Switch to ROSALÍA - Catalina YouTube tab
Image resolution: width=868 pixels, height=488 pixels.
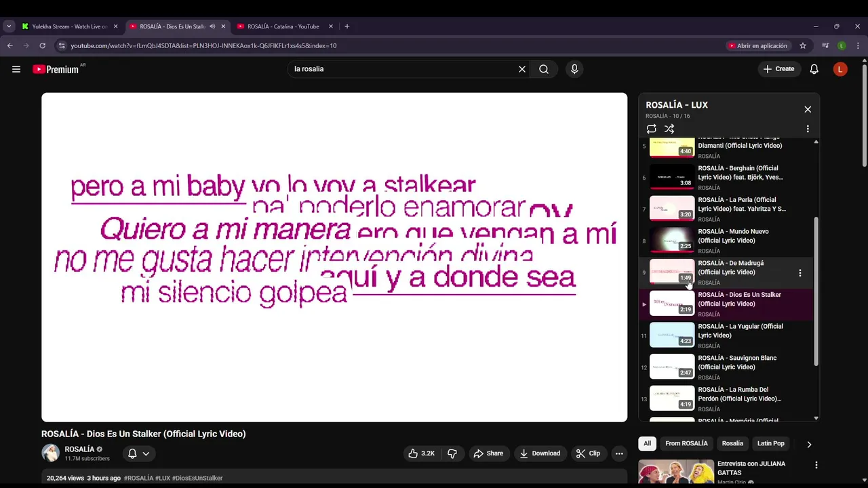click(x=283, y=26)
